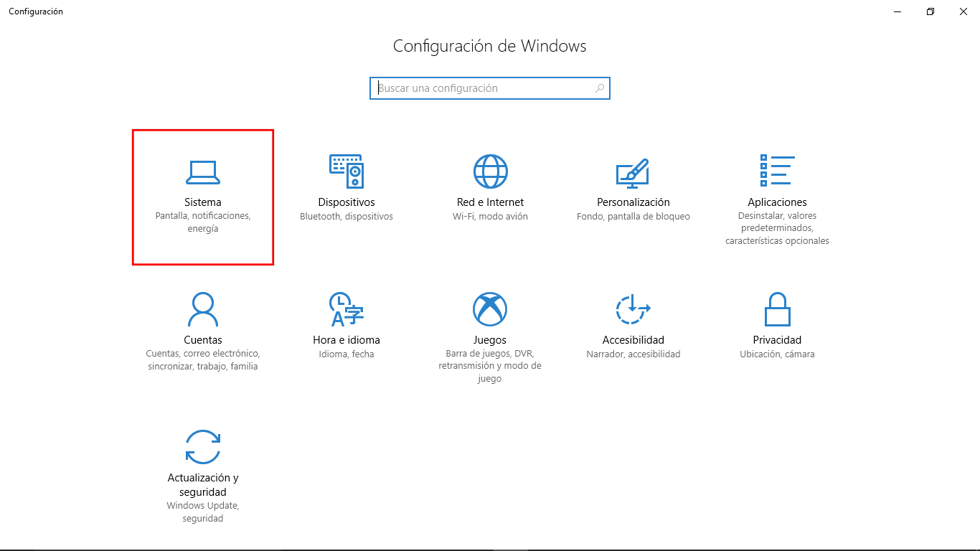The image size is (980, 551).
Task: Open the Sistema laptop icon
Action: (203, 171)
